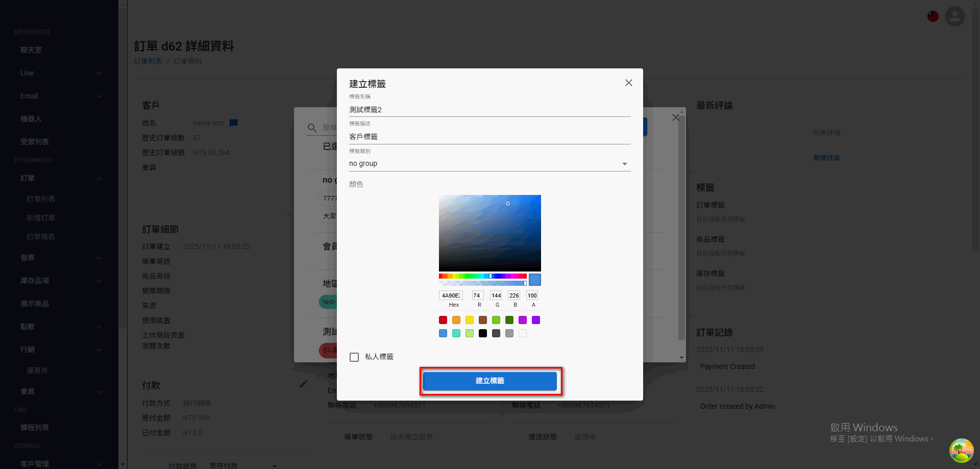This screenshot has height=469, width=980.
Task: Click the Hex color value field
Action: tap(451, 295)
